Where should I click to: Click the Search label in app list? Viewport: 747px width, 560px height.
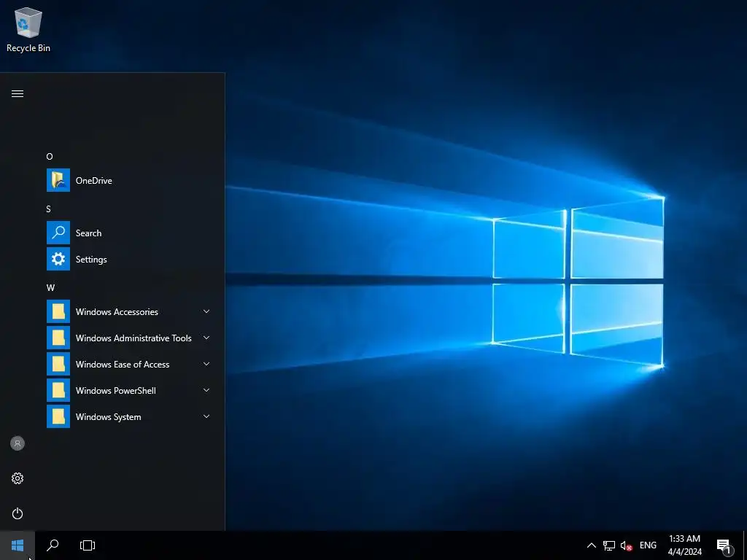pyautogui.click(x=88, y=233)
